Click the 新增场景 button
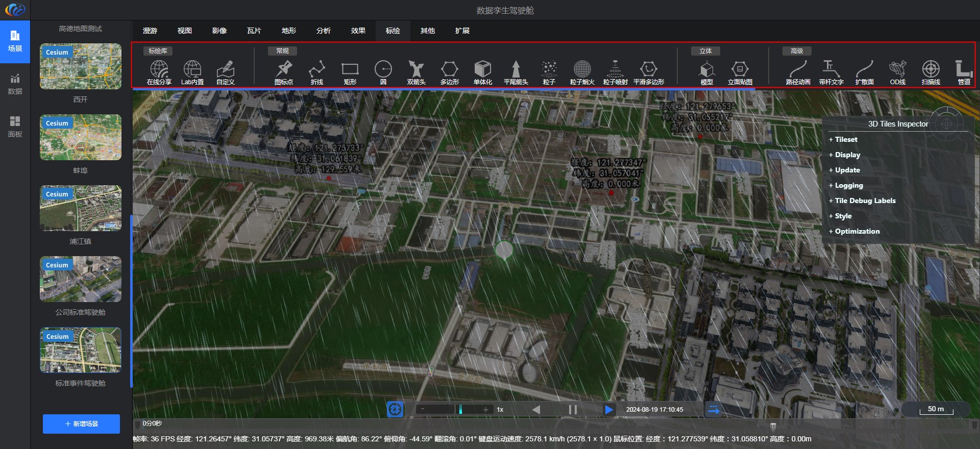Image resolution: width=980 pixels, height=449 pixels. click(81, 424)
